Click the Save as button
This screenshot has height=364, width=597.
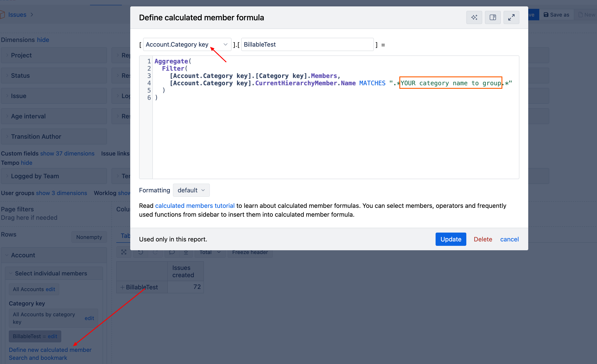(556, 15)
